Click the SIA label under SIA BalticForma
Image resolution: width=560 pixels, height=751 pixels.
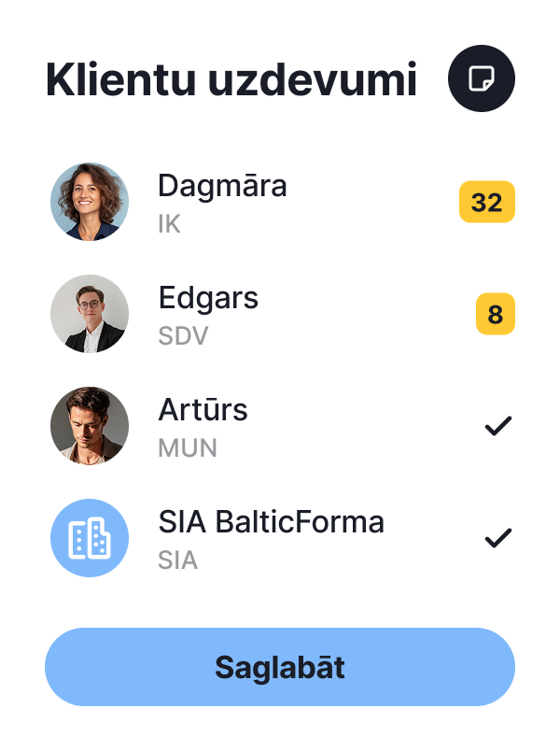point(177,560)
